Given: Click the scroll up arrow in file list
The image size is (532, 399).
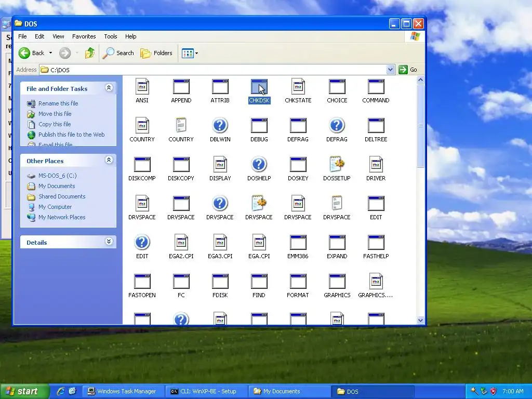Looking at the screenshot, I should click(x=421, y=80).
